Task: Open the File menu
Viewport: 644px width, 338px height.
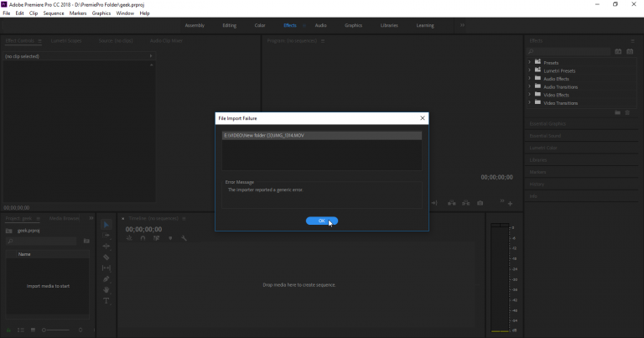Action: click(7, 13)
